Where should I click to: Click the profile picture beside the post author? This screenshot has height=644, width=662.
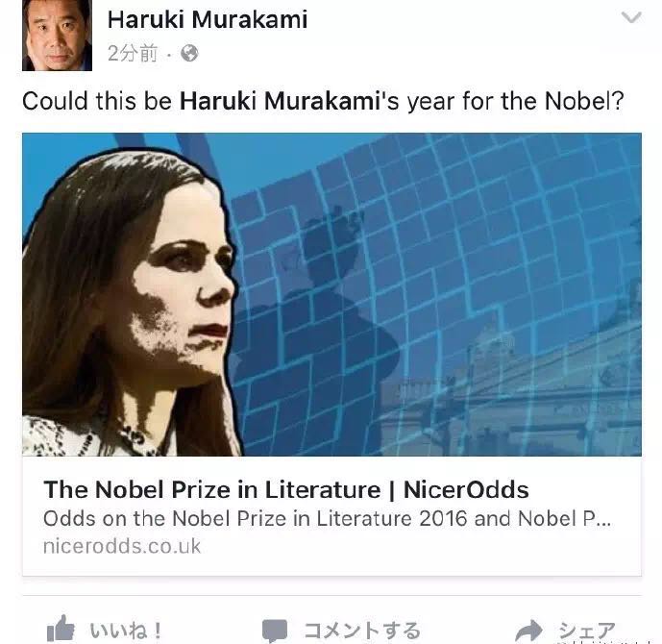pyautogui.click(x=57, y=35)
